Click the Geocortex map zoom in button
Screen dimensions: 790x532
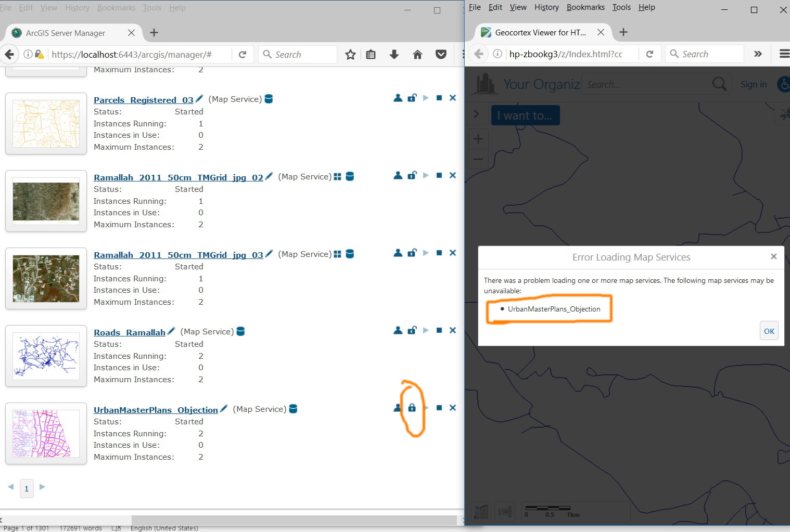[478, 139]
